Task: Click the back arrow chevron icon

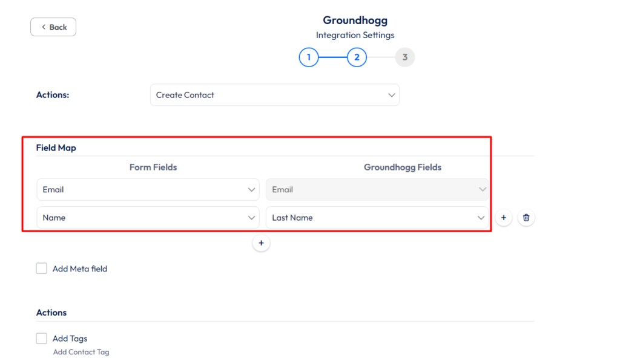Action: coord(43,27)
